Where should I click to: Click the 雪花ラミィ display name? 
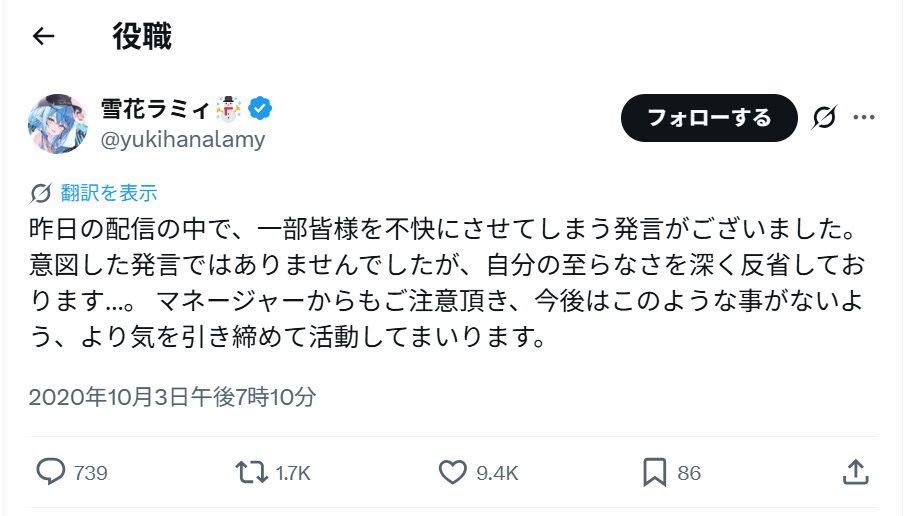pos(153,108)
